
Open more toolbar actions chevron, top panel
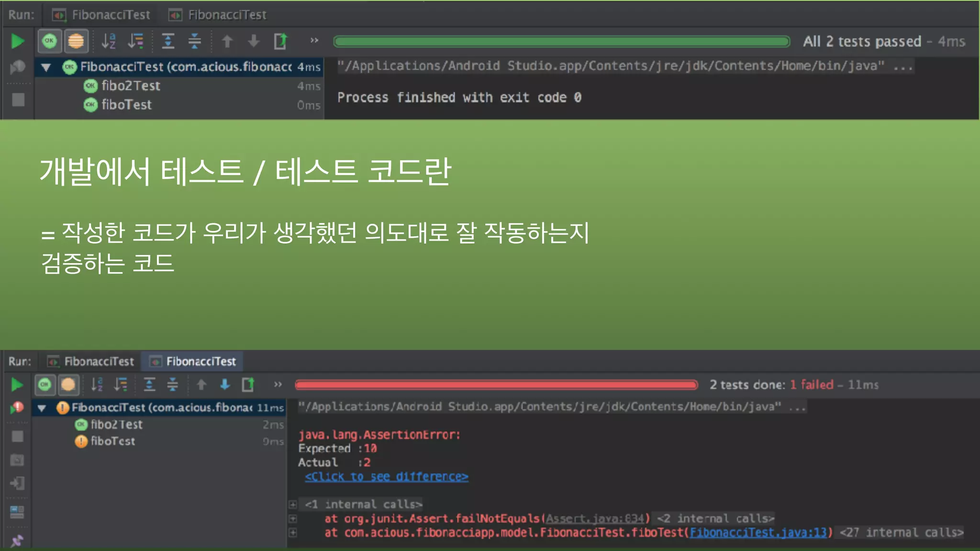coord(314,41)
